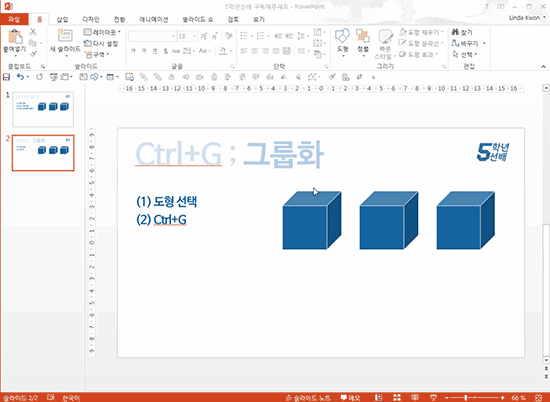The width and height of the screenshot is (550, 402).
Task: Open the font size 18 combo box
Action: [x=187, y=36]
